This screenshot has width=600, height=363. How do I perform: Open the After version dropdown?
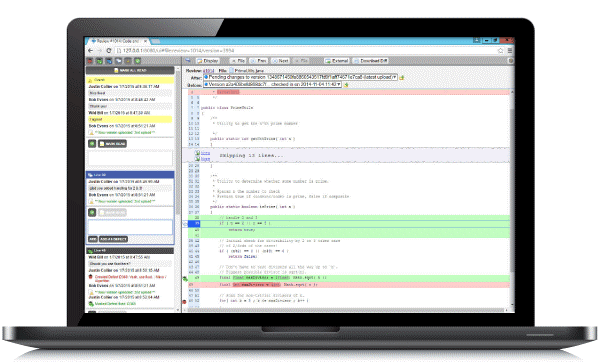[300, 77]
